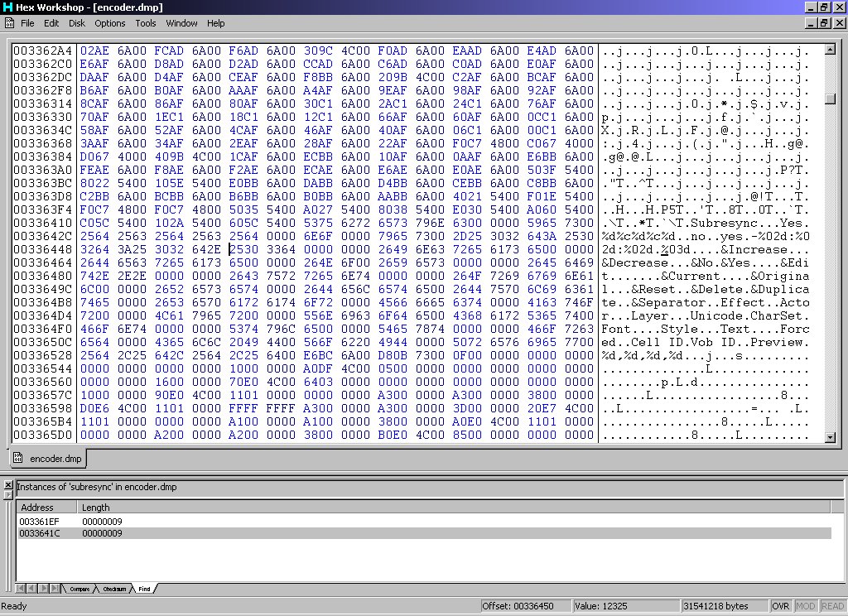Close the results pane with X button
The height and width of the screenshot is (616, 848).
tap(8, 485)
